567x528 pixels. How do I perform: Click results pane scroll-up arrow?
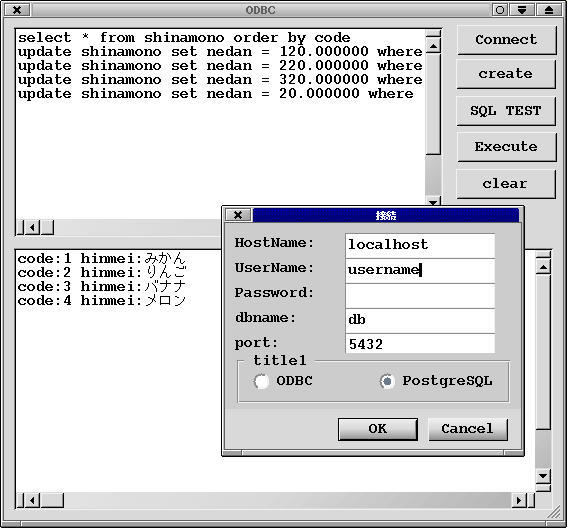pyautogui.click(x=543, y=267)
